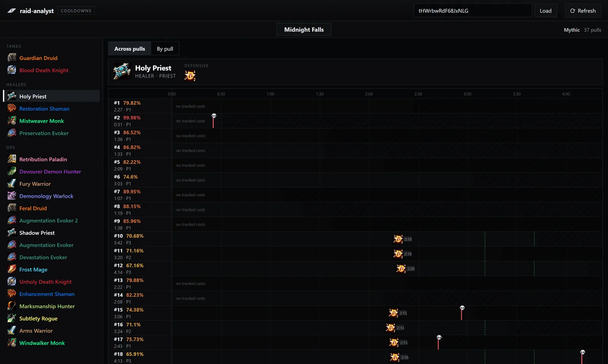This screenshot has height=364, width=608.
Task: Click the report code input field
Action: (x=473, y=11)
